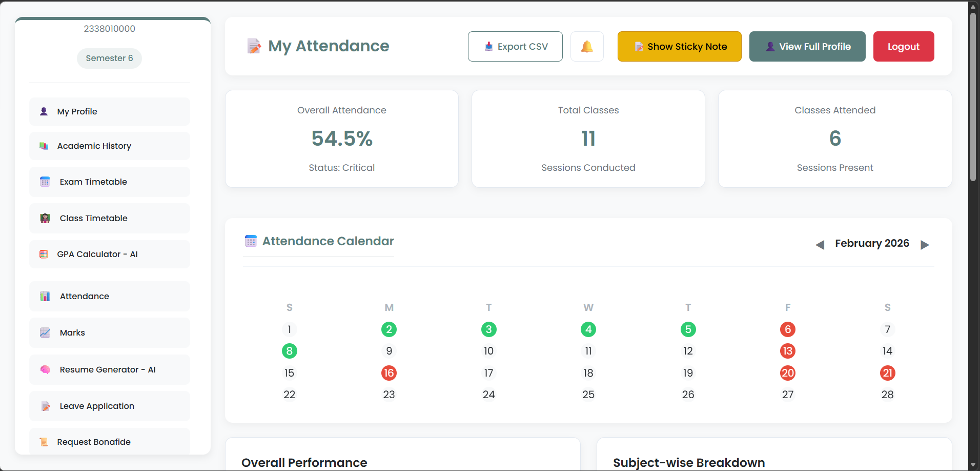Advance calendar to next month
Image resolution: width=980 pixels, height=471 pixels.
(x=925, y=245)
